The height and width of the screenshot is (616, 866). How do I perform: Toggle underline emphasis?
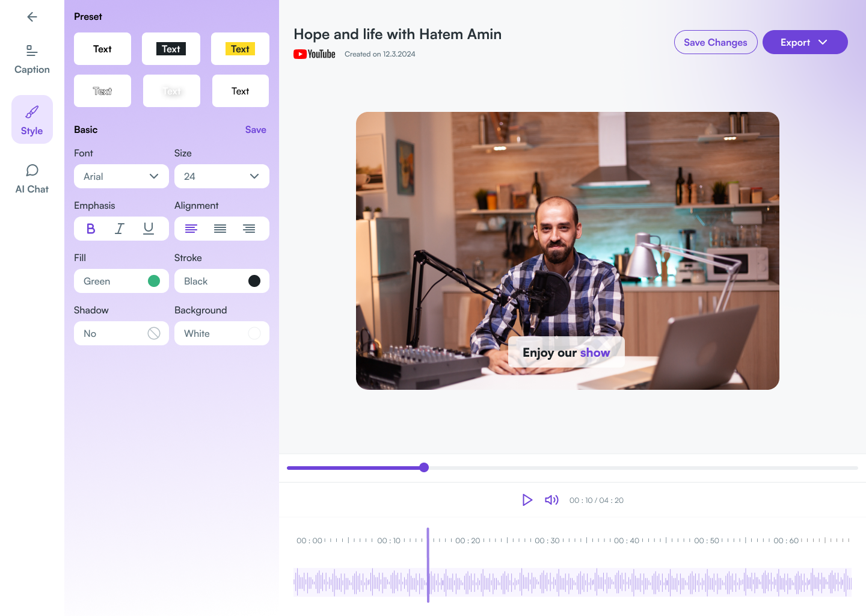pos(149,229)
